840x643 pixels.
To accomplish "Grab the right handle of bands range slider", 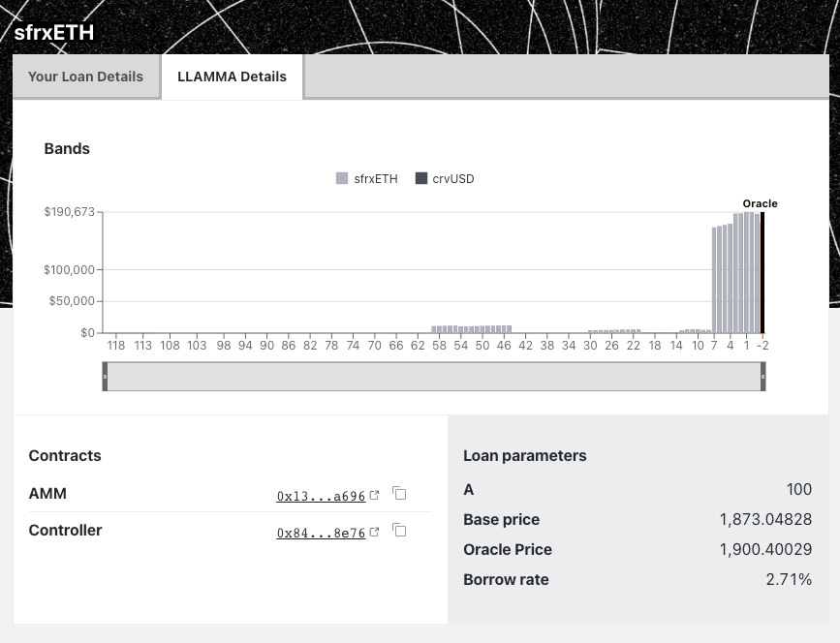I will [762, 377].
